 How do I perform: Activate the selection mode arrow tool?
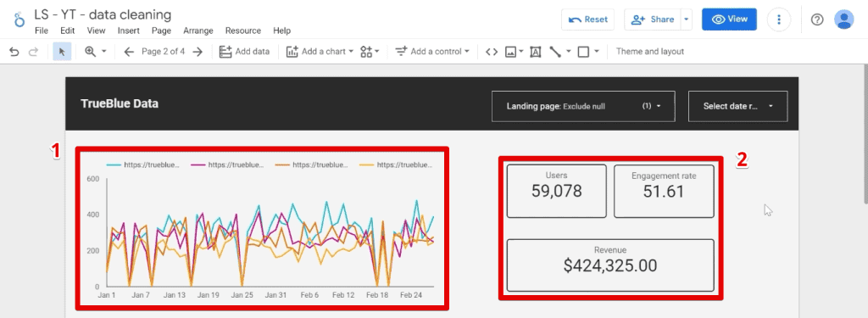point(62,52)
